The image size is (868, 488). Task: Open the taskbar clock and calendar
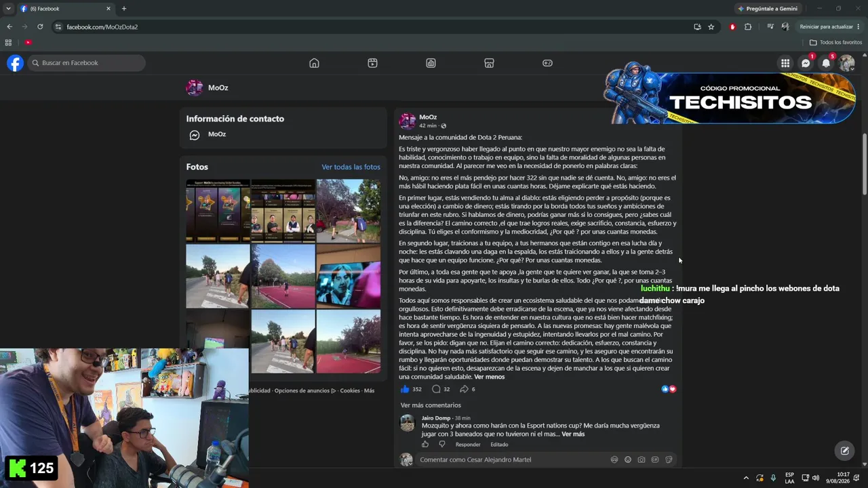coord(837,478)
